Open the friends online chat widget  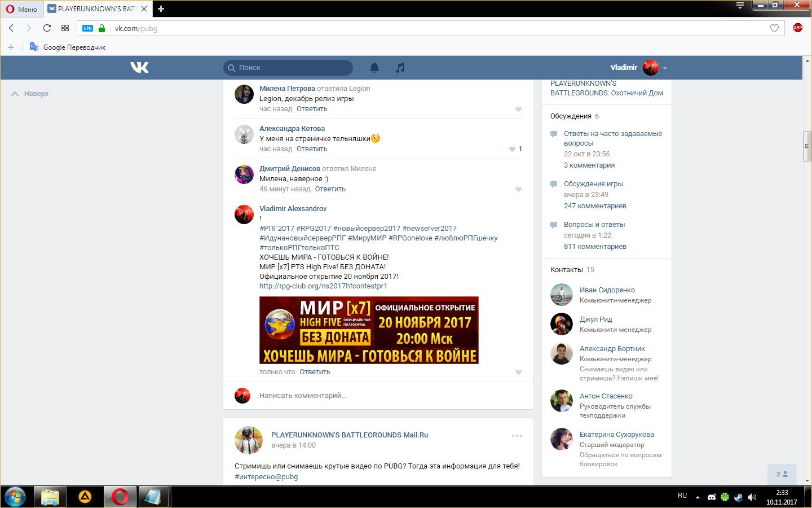point(782,474)
